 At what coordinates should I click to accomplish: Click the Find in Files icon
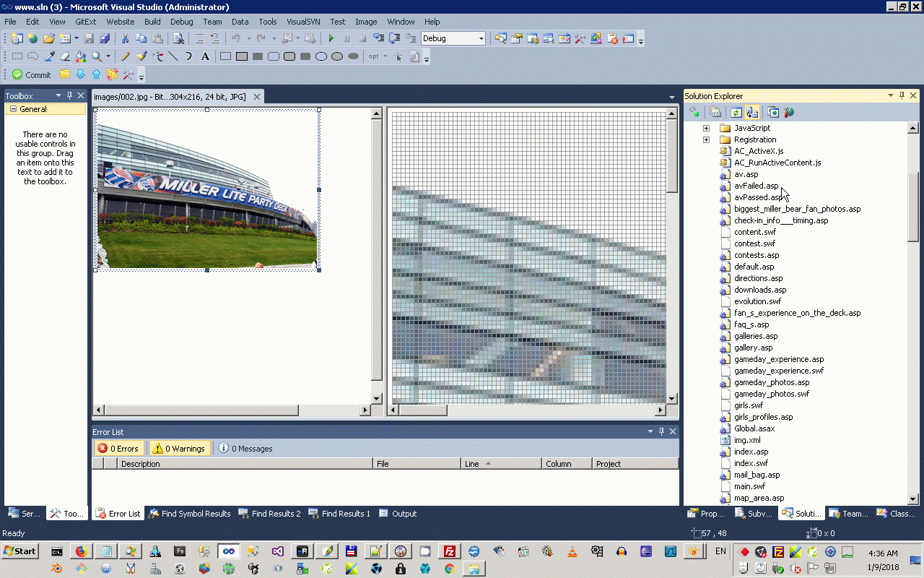pyautogui.click(x=178, y=38)
